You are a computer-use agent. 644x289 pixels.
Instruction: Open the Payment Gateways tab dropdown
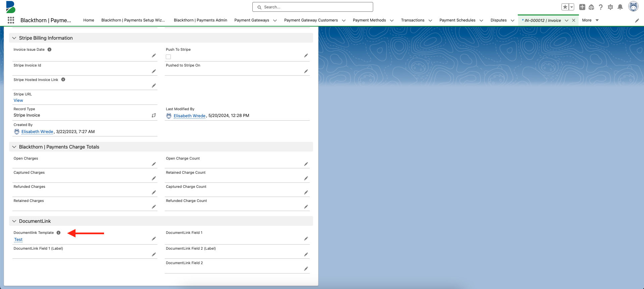tap(275, 20)
